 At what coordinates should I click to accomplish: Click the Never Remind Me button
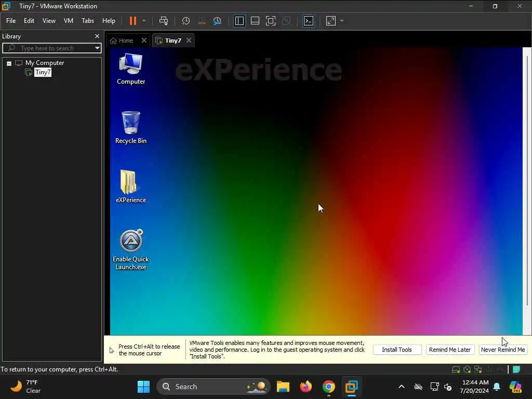[503, 350]
